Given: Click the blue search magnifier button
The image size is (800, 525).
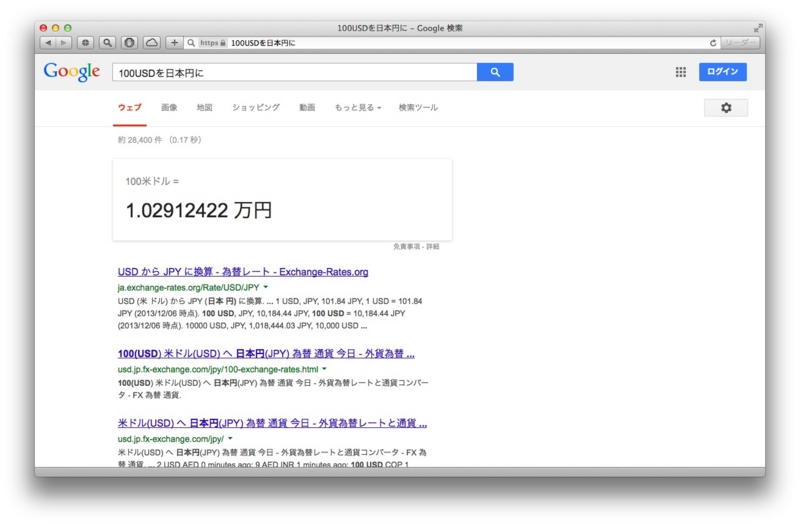Looking at the screenshot, I should [495, 72].
